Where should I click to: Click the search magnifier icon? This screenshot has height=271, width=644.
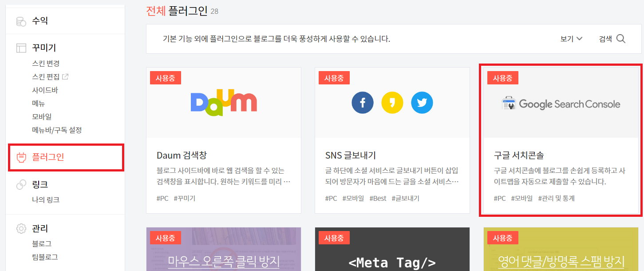point(621,39)
